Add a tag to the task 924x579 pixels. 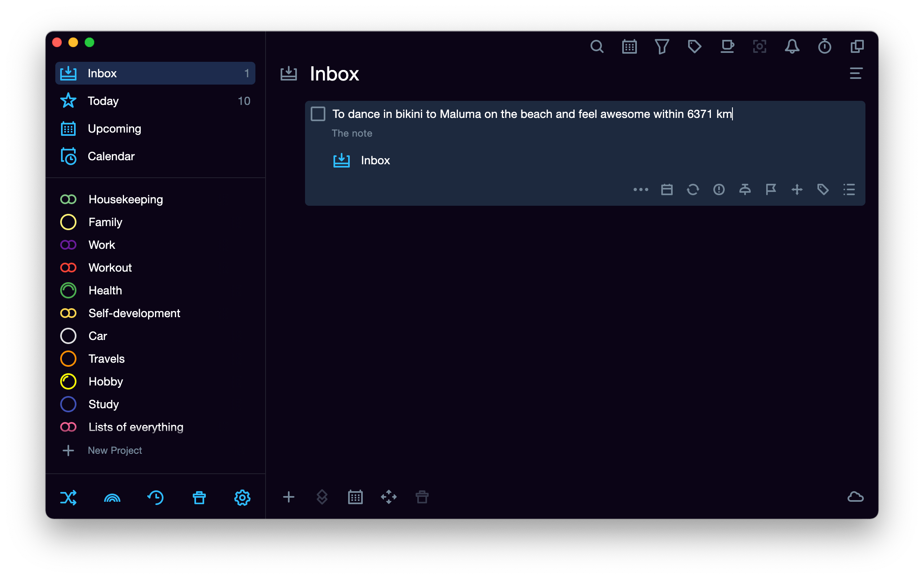[823, 189]
